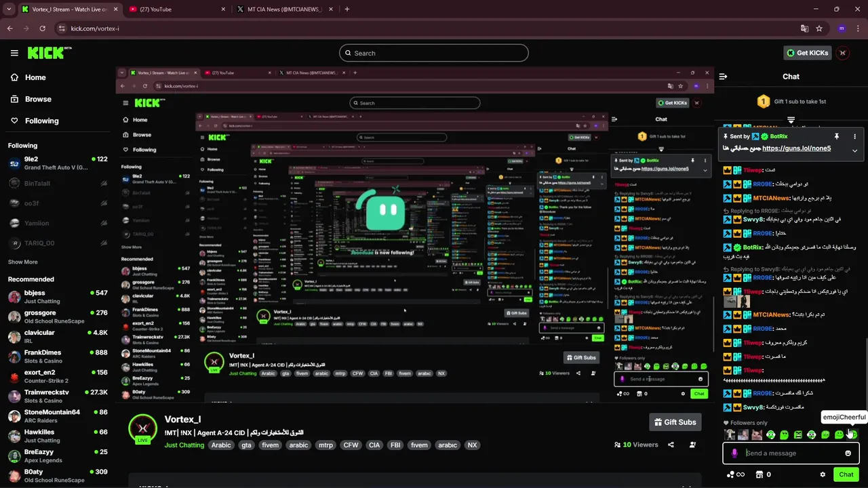Select the gta tag

click(x=246, y=445)
